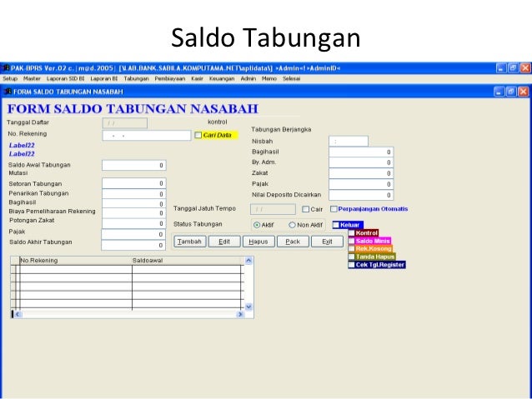
Task: Click the No. Rekening input field
Action: 147,135
